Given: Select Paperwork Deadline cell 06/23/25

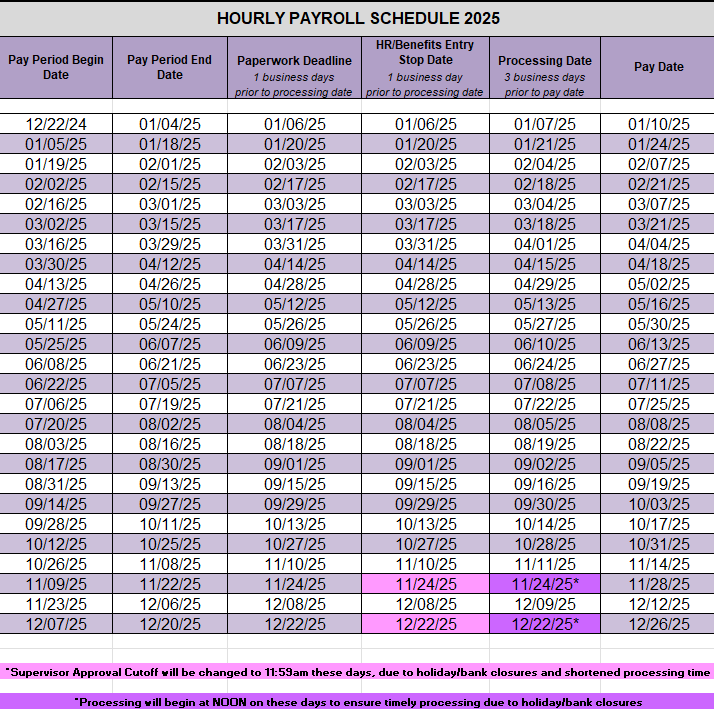Looking at the screenshot, I should click(294, 364).
